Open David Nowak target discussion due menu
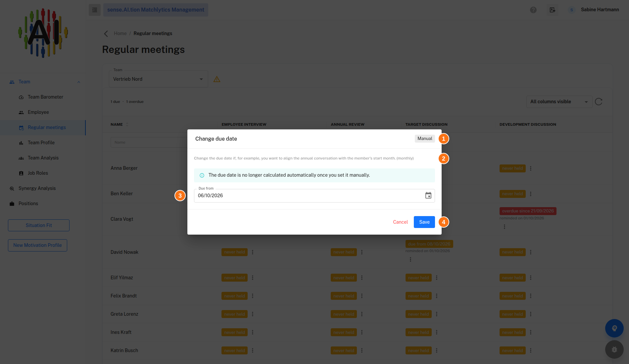 click(x=411, y=259)
